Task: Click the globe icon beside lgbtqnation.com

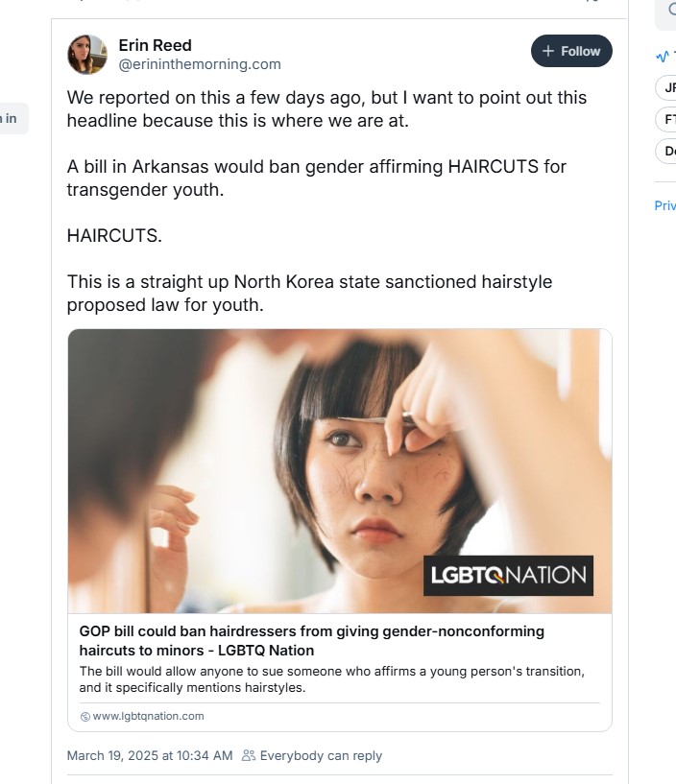Action: (x=84, y=717)
